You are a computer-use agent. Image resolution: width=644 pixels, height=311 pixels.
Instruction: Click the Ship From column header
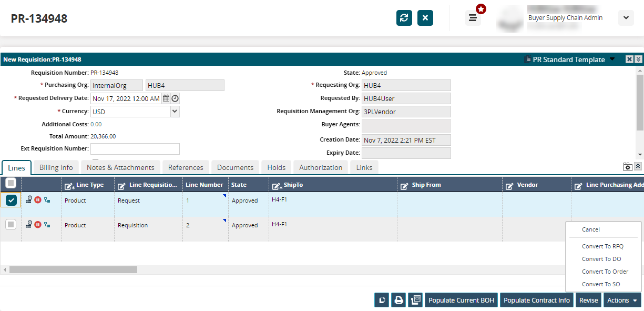pos(449,185)
